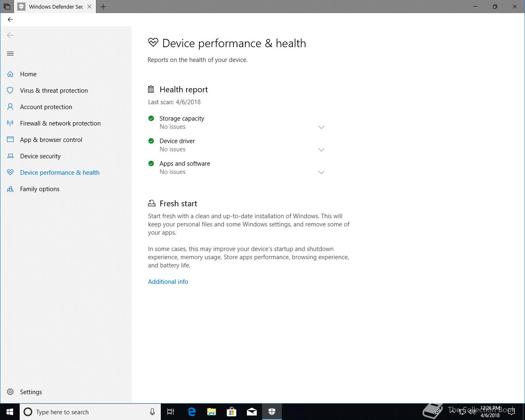525x420 pixels.
Task: Select Device security in the sidebar
Action: coord(40,156)
